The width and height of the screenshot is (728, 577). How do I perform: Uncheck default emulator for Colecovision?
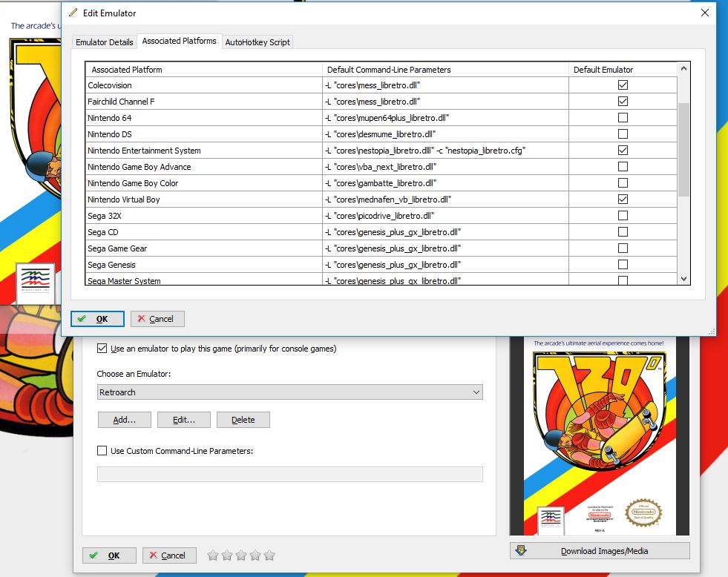pos(623,85)
